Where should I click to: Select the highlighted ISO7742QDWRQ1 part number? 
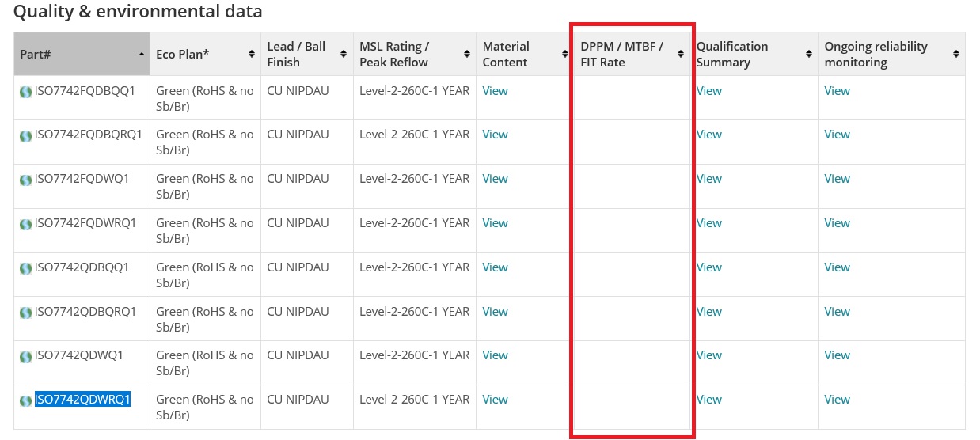[x=82, y=400]
